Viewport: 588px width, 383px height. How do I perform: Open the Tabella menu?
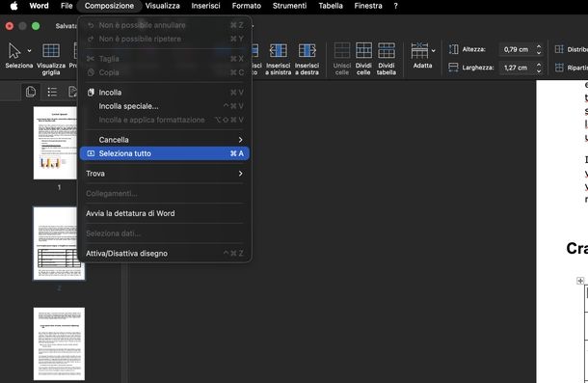(x=331, y=6)
